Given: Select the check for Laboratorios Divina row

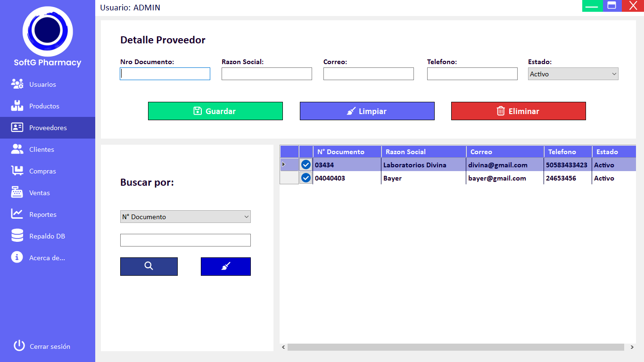Looking at the screenshot, I should point(306,165).
